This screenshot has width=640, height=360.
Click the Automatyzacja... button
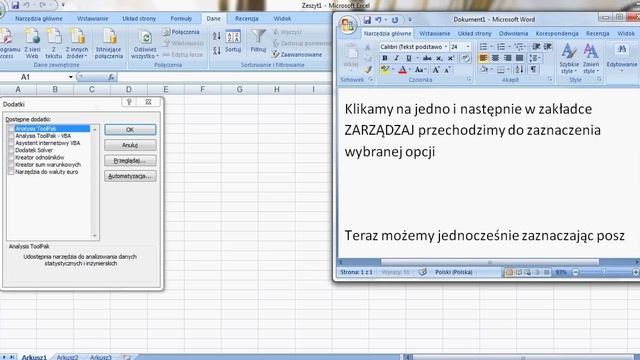tap(130, 176)
